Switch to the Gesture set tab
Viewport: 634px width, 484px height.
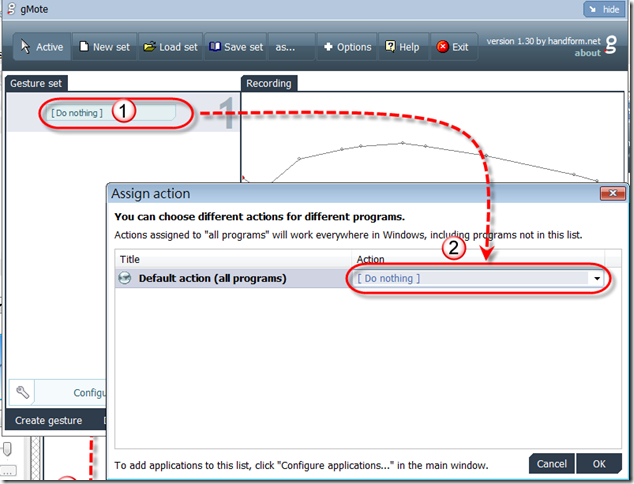pyautogui.click(x=36, y=83)
